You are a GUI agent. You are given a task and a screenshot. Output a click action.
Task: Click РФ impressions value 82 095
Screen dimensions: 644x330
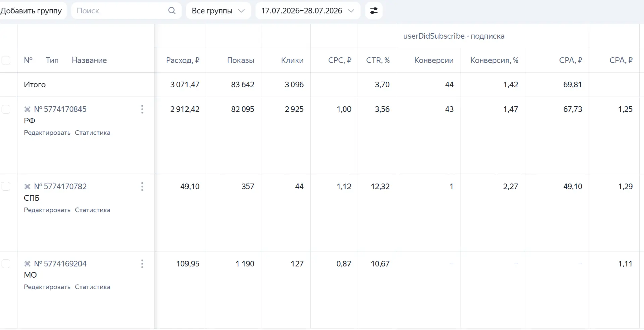point(243,109)
